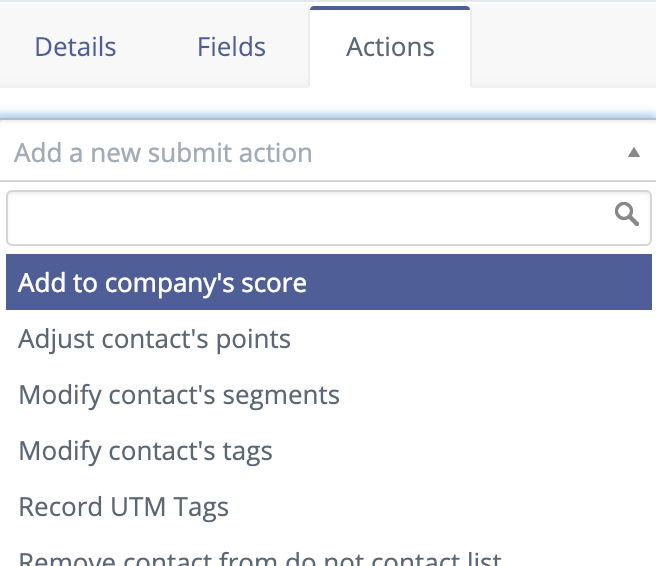Choose Add to company's score option
Image resolution: width=656 pixels, height=566 pixels.
[x=329, y=282]
